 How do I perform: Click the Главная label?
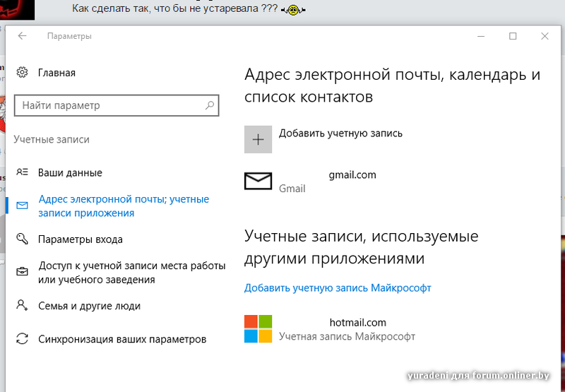[x=56, y=73]
